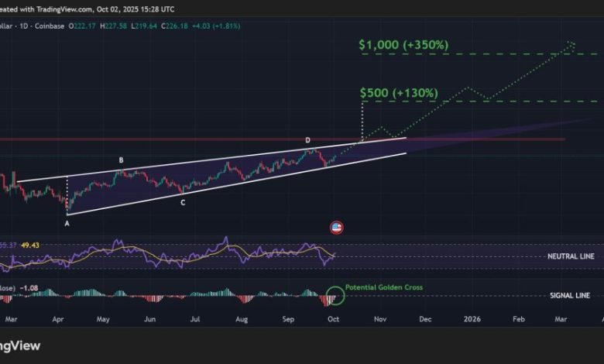Image resolution: width=604 pixels, height=364 pixels.
Task: Click the Oct label on the time axis
Action: pos(332,318)
